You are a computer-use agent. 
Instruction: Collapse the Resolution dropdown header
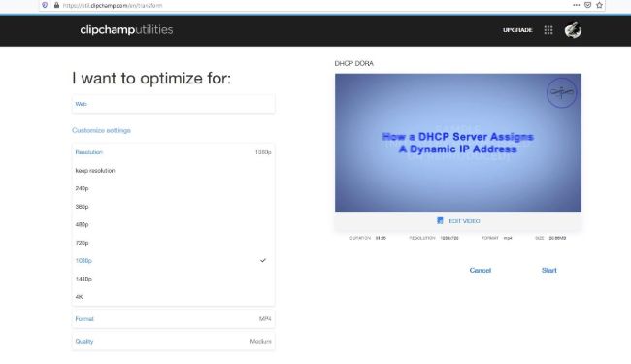[x=174, y=152]
